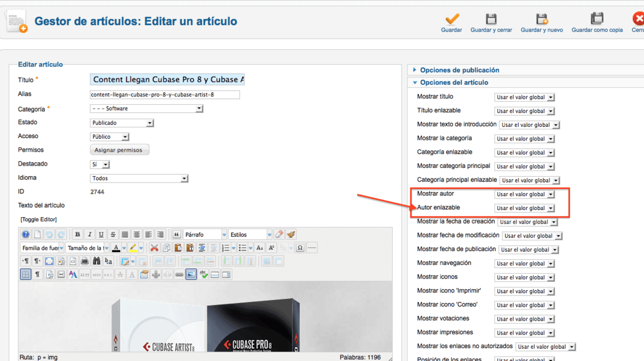Click the Cubase product image in editor

(205, 317)
